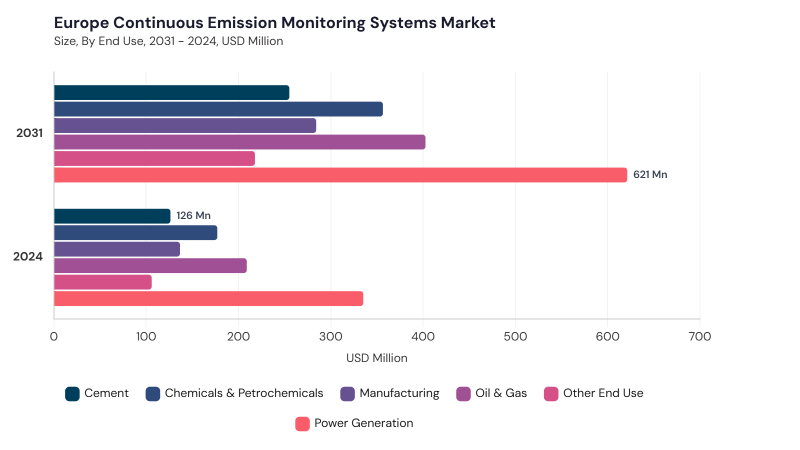The image size is (800, 450).
Task: Toggle the Power Generation legend label
Action: tap(364, 423)
